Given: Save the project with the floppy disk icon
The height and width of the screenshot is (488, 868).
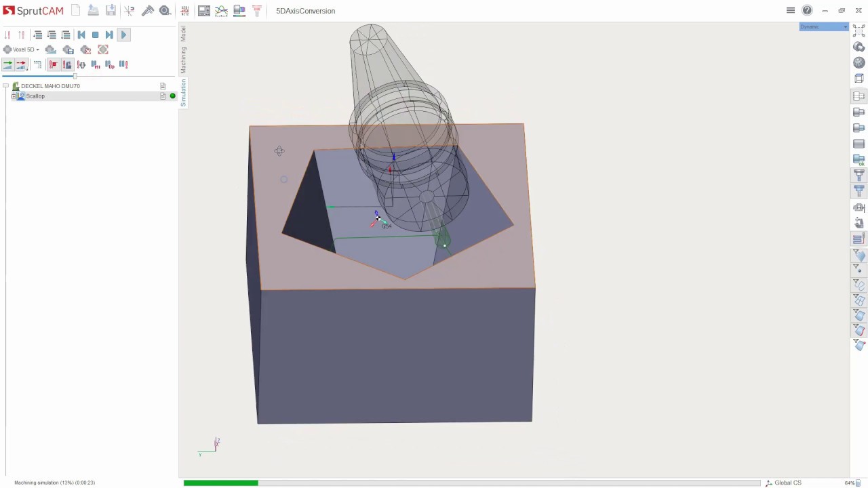Looking at the screenshot, I should coord(111,11).
